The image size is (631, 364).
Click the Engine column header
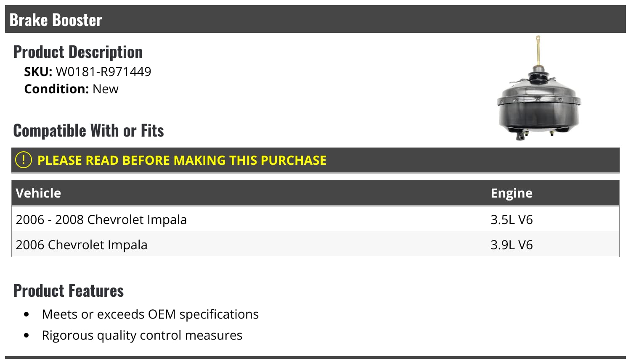512,193
